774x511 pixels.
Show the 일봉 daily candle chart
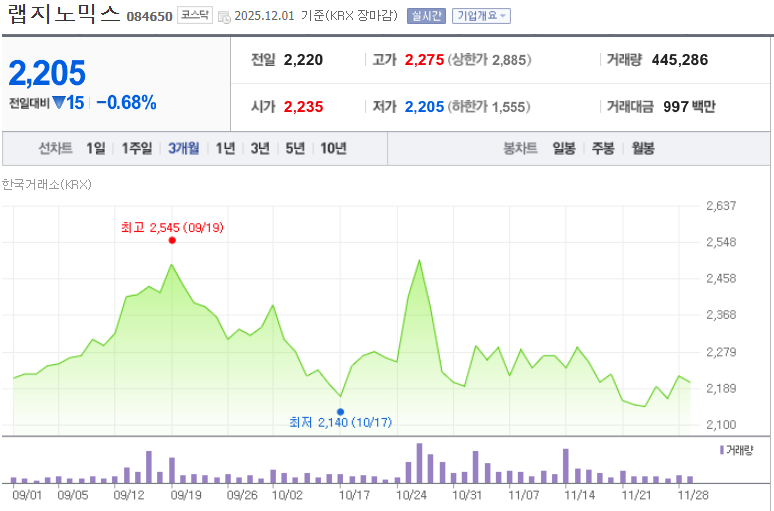click(x=564, y=148)
